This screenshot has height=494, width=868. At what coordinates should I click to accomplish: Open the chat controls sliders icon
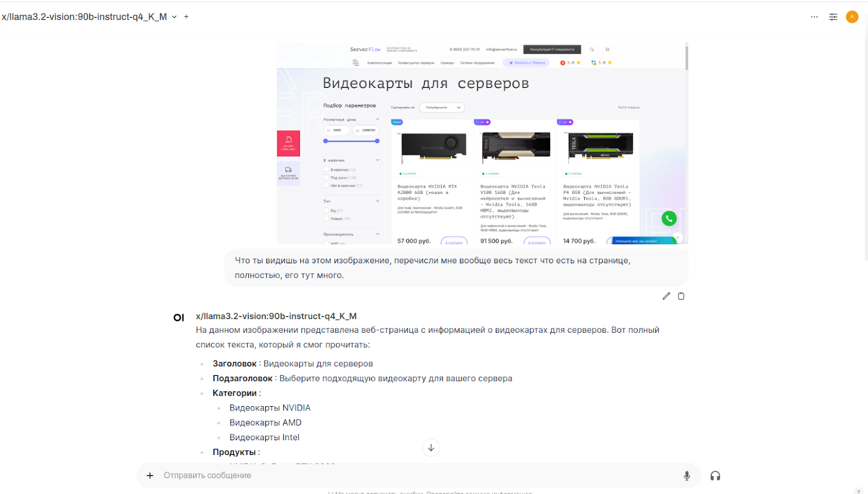tap(833, 17)
